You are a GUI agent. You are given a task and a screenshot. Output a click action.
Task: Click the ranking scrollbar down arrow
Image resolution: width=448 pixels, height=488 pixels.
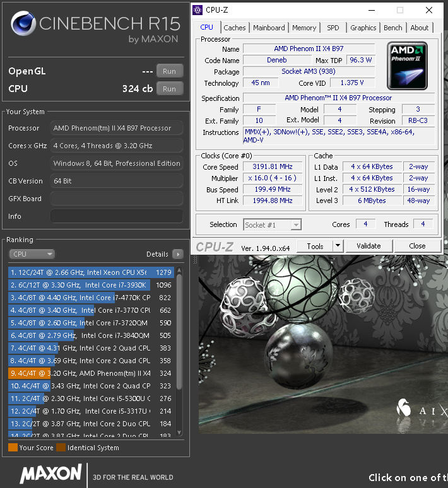tap(179, 433)
